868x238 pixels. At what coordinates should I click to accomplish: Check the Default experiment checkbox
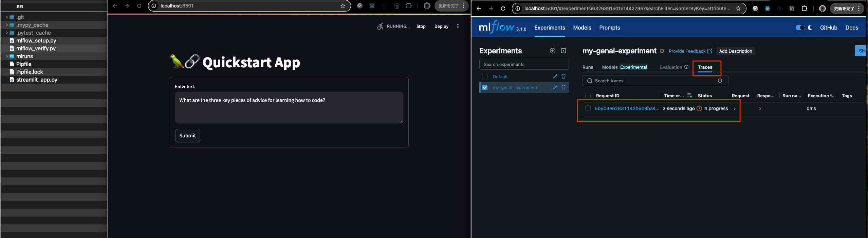point(485,76)
